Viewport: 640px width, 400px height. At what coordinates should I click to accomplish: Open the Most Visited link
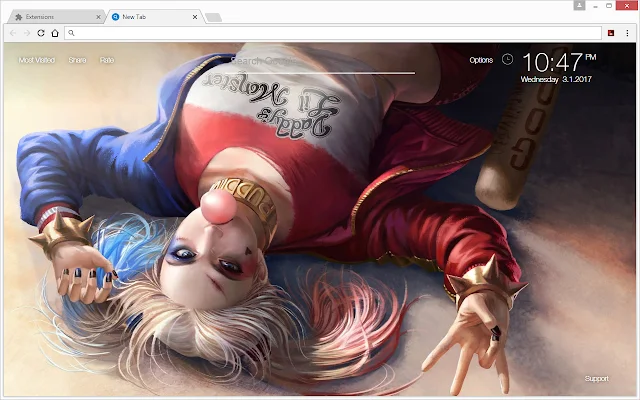[37, 60]
